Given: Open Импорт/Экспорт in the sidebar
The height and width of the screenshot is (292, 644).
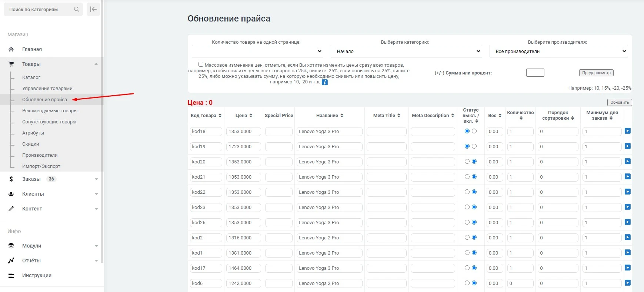Looking at the screenshot, I should click(41, 166).
